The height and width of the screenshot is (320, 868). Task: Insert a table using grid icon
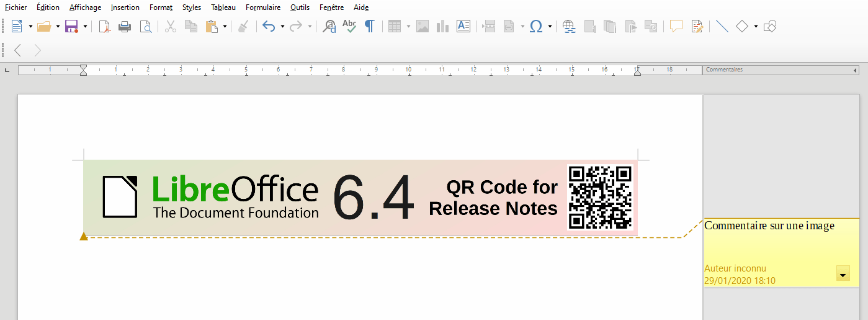pyautogui.click(x=395, y=26)
